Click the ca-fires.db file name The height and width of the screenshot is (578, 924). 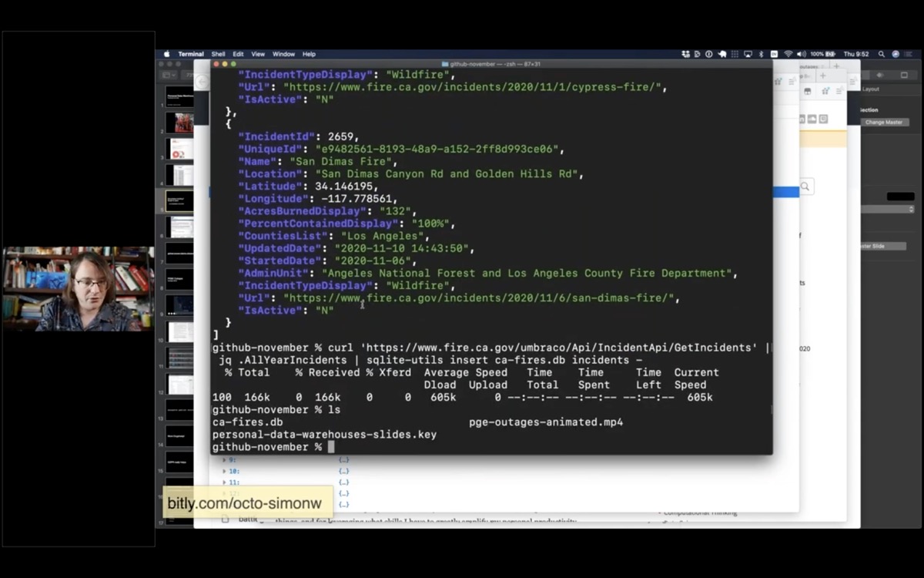point(247,422)
